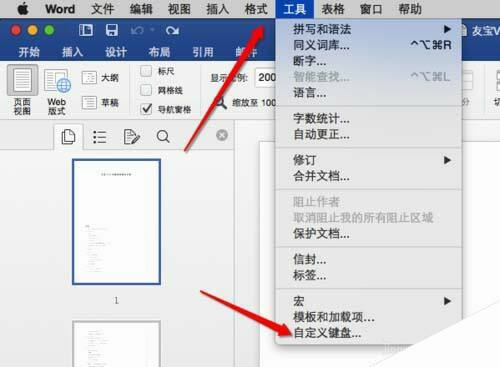Viewport: 500px width, 367px height.
Task: Open the 文件 menu
Action: click(x=102, y=9)
